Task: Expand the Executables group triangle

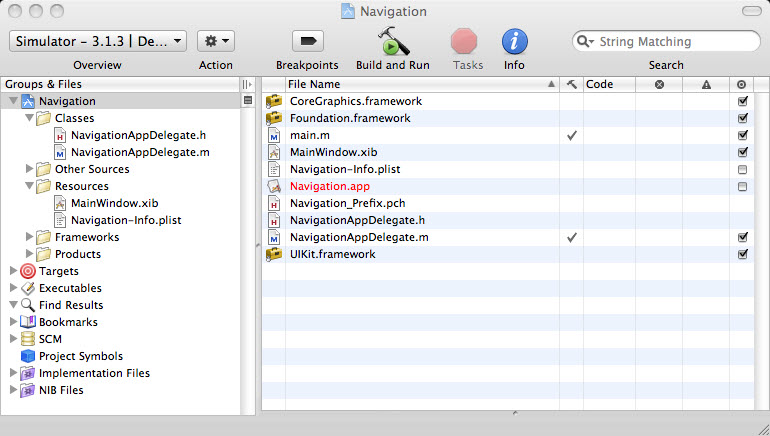Action: (x=13, y=288)
